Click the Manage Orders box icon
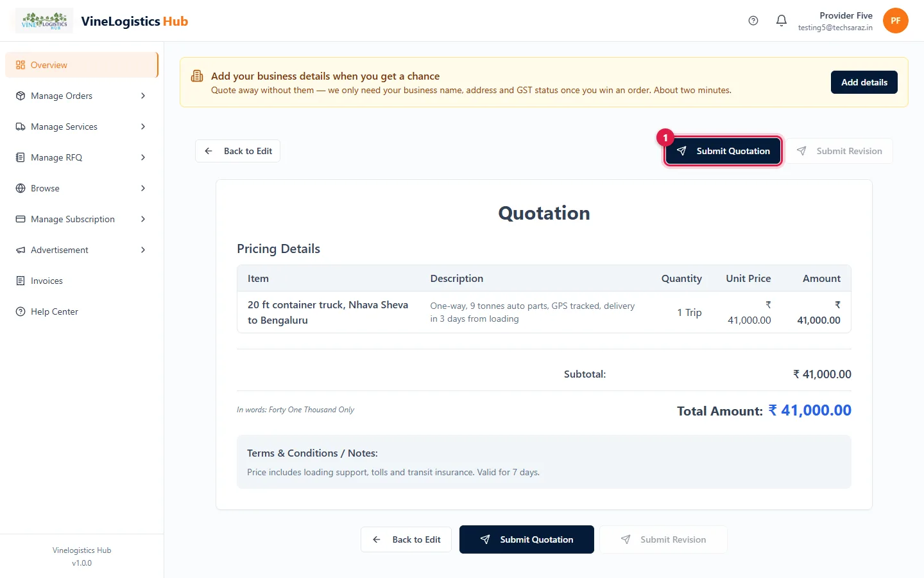 pyautogui.click(x=21, y=96)
